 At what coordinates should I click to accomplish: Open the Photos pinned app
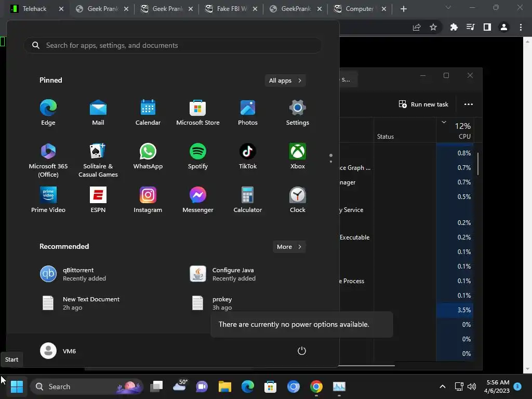pyautogui.click(x=248, y=113)
